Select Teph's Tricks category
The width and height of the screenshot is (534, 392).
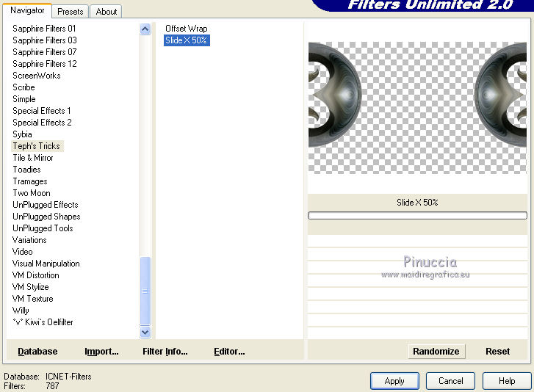click(37, 146)
